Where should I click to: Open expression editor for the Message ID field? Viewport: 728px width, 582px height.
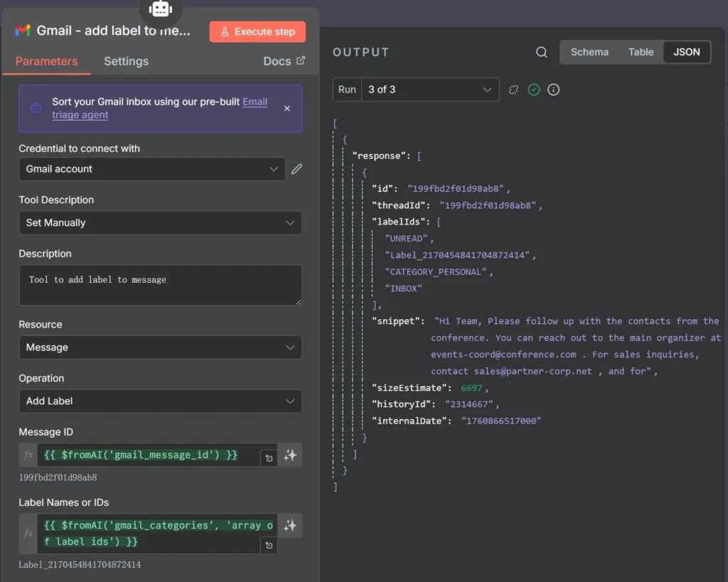coord(269,458)
